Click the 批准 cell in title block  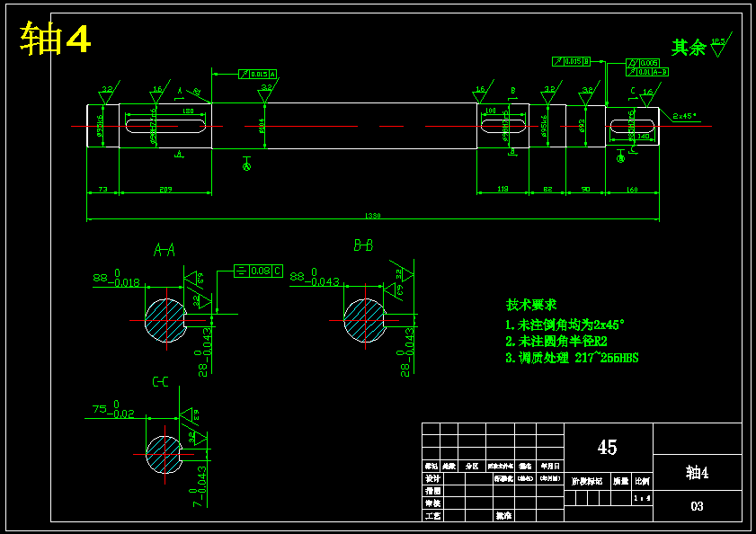point(503,516)
